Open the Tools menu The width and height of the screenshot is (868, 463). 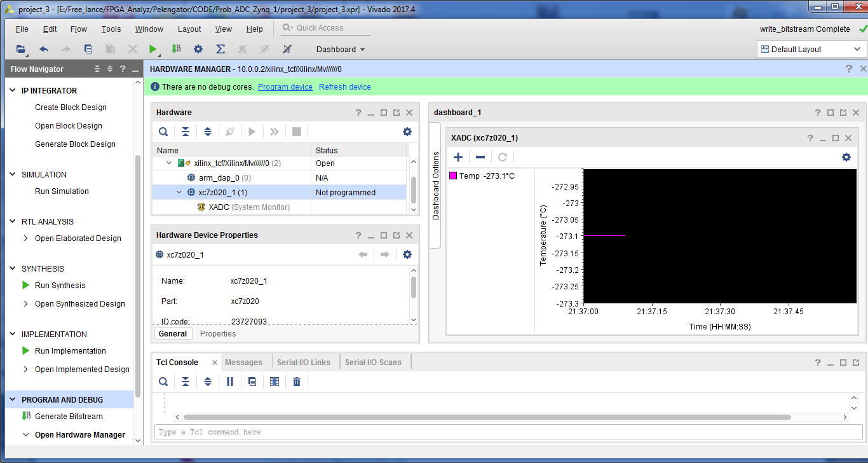click(x=111, y=29)
